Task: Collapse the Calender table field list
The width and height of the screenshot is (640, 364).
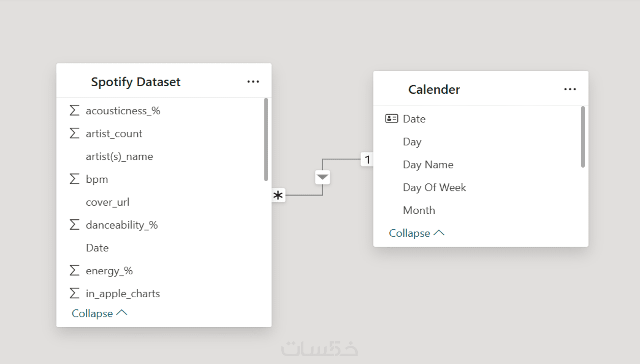Action: point(416,233)
